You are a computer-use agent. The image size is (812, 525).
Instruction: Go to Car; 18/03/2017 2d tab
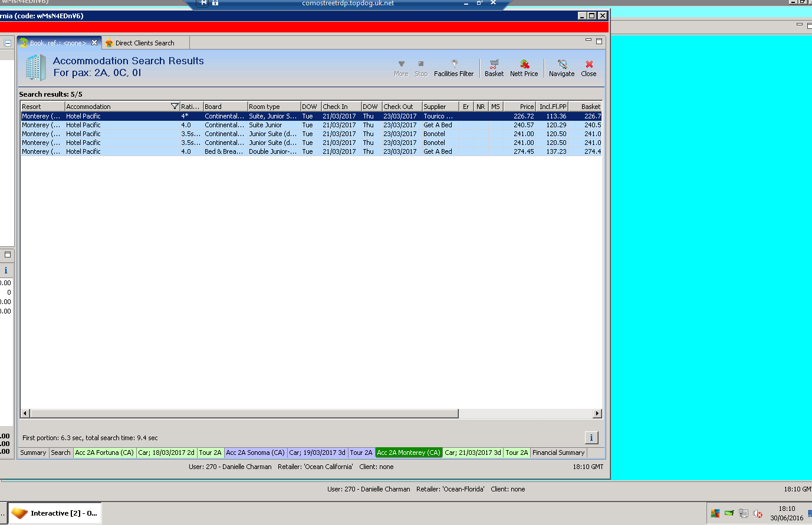(x=166, y=453)
